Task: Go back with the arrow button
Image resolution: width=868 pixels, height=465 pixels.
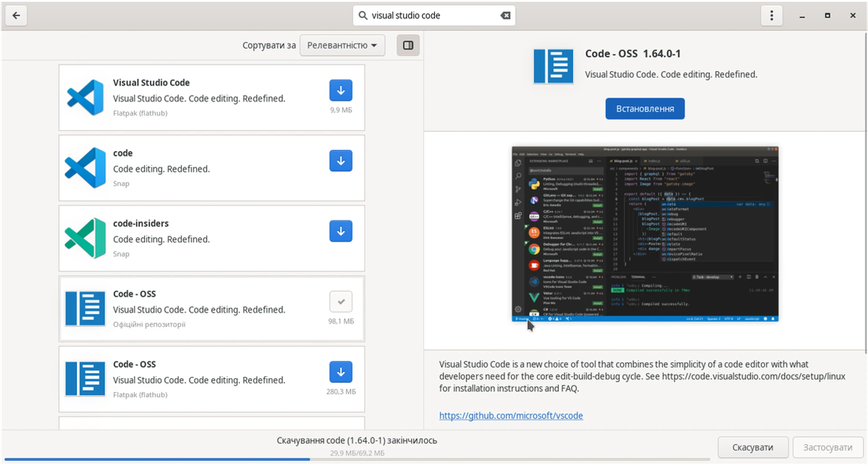Action: (16, 15)
